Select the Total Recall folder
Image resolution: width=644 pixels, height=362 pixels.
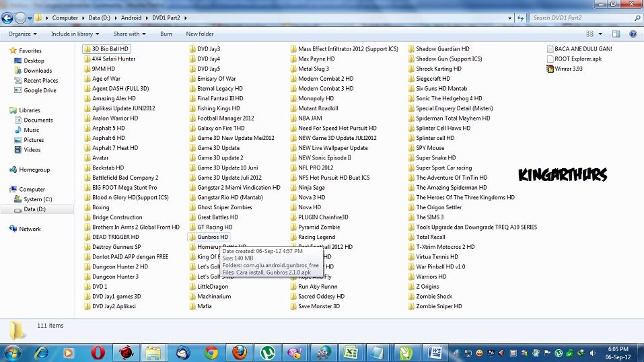pyautogui.click(x=427, y=237)
